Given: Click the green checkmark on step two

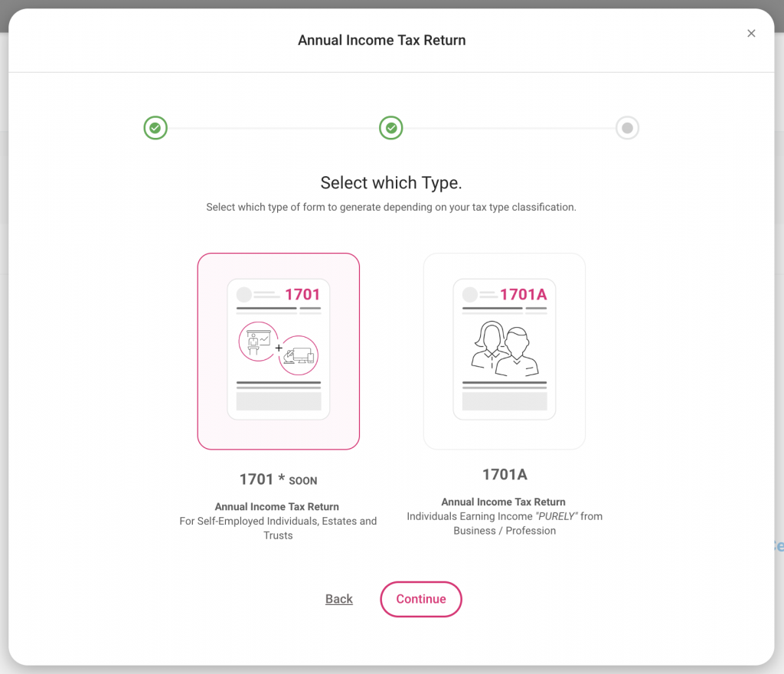Looking at the screenshot, I should [391, 128].
